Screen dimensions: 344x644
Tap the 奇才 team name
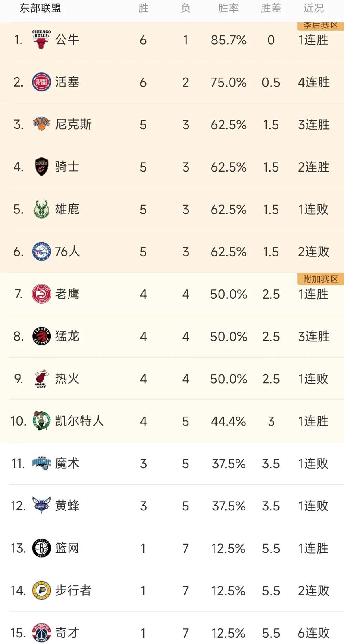(x=67, y=633)
